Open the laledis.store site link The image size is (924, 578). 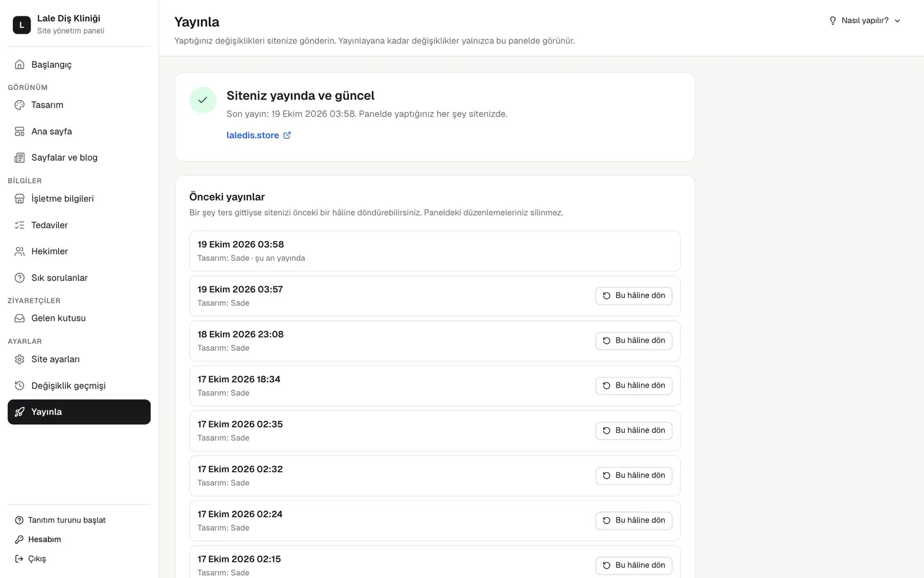(252, 135)
